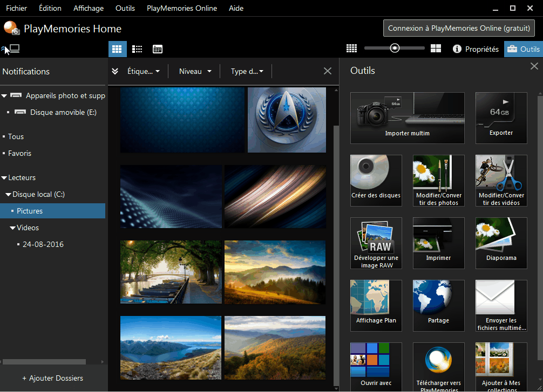
Task: Open Envoyer les fichiers multimédia tile
Action: (501, 306)
